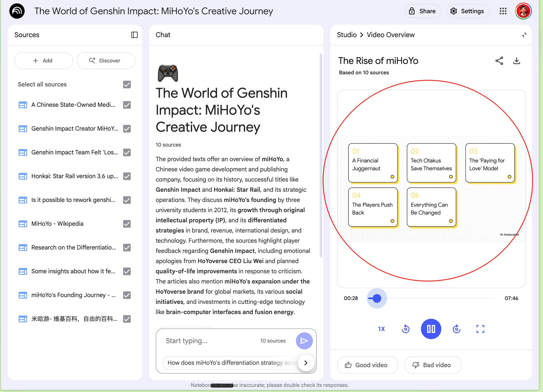
Task: Enter fullscreen video mode
Action: click(x=480, y=329)
